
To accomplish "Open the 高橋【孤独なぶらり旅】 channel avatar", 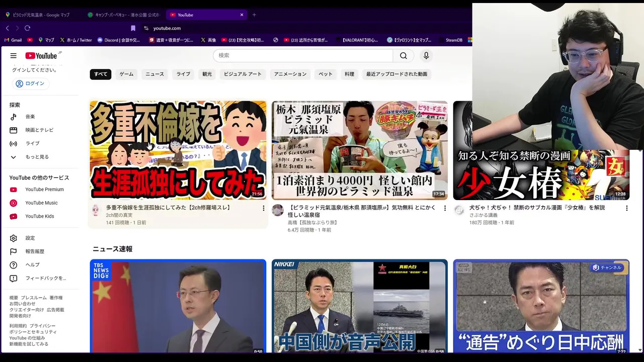I will [x=278, y=210].
